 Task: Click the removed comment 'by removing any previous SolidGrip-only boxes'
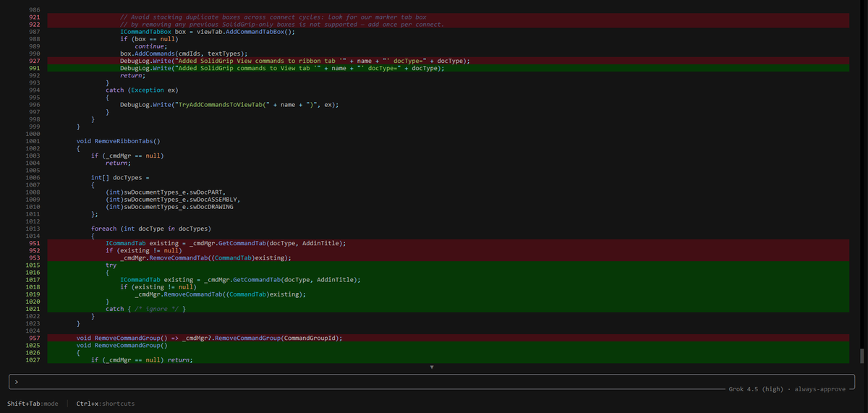tap(282, 25)
